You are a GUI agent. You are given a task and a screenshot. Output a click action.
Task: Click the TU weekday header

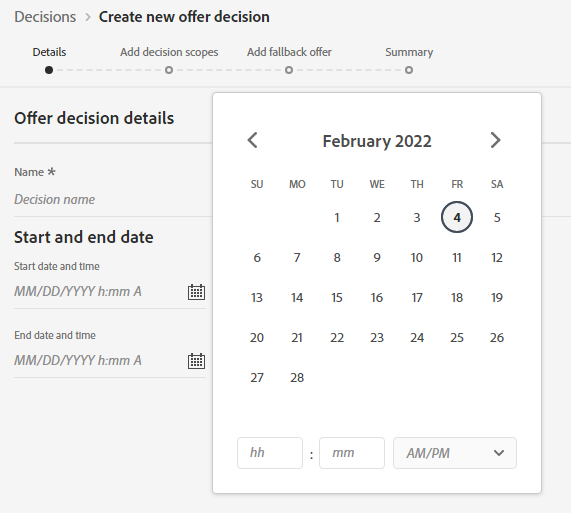pos(337,184)
